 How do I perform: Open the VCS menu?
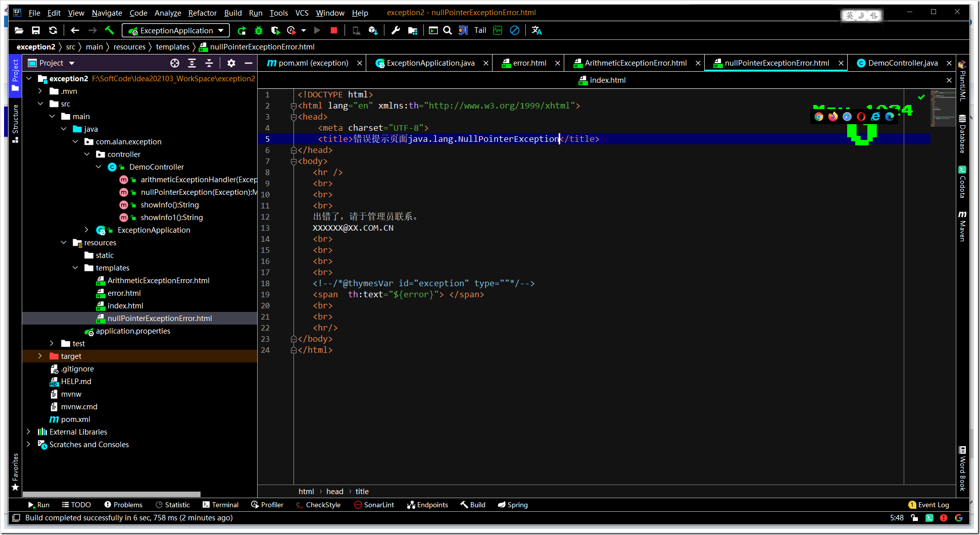tap(302, 13)
